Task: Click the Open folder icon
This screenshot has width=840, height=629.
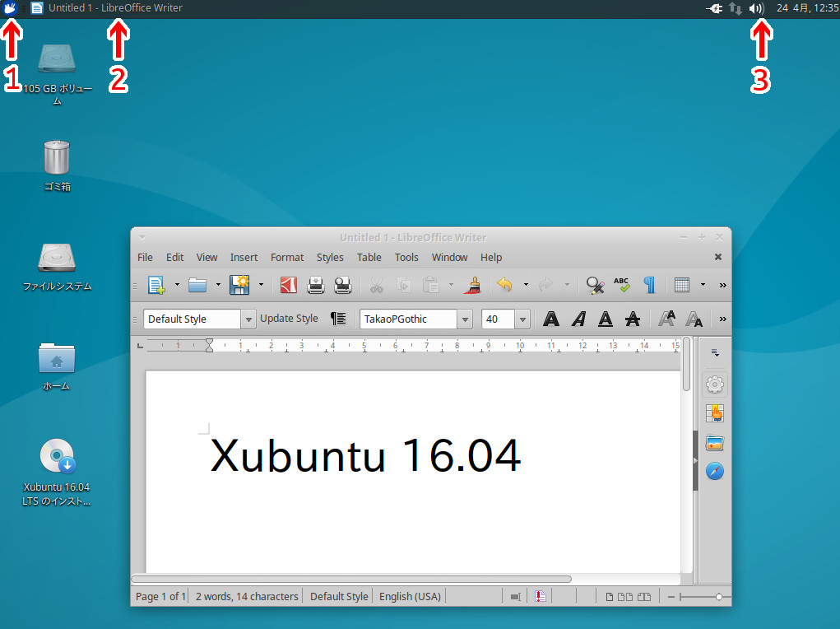Action: [197, 285]
